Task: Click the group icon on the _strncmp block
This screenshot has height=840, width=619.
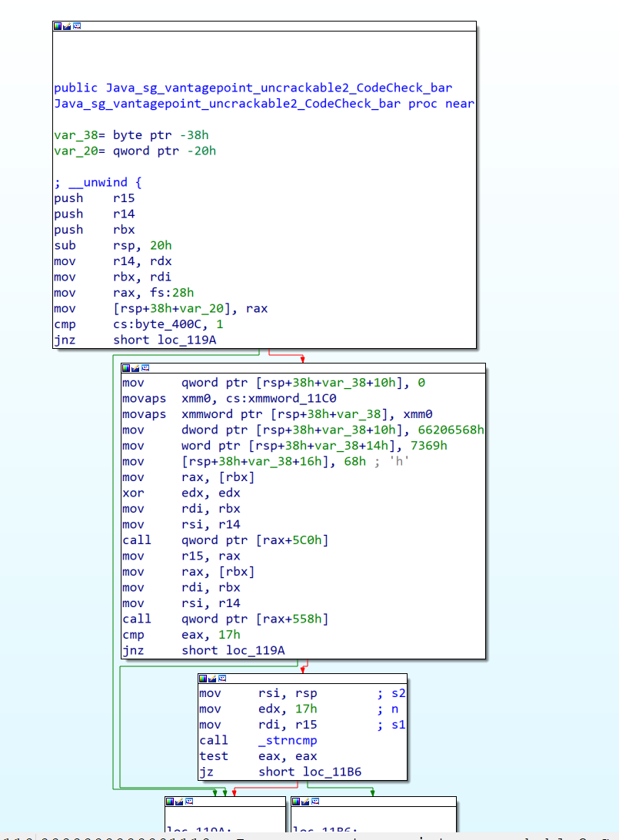Action: (x=221, y=679)
